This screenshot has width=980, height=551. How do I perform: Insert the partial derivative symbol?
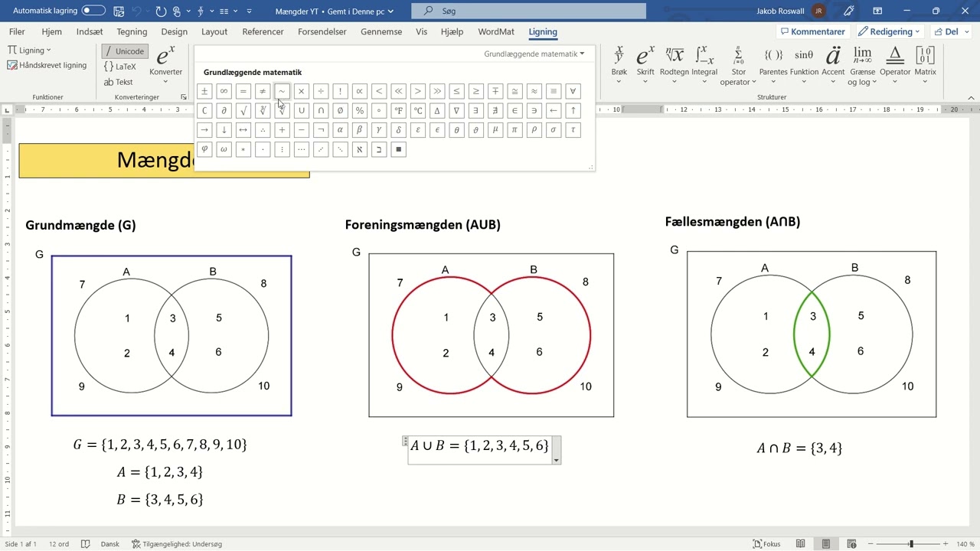224,111
